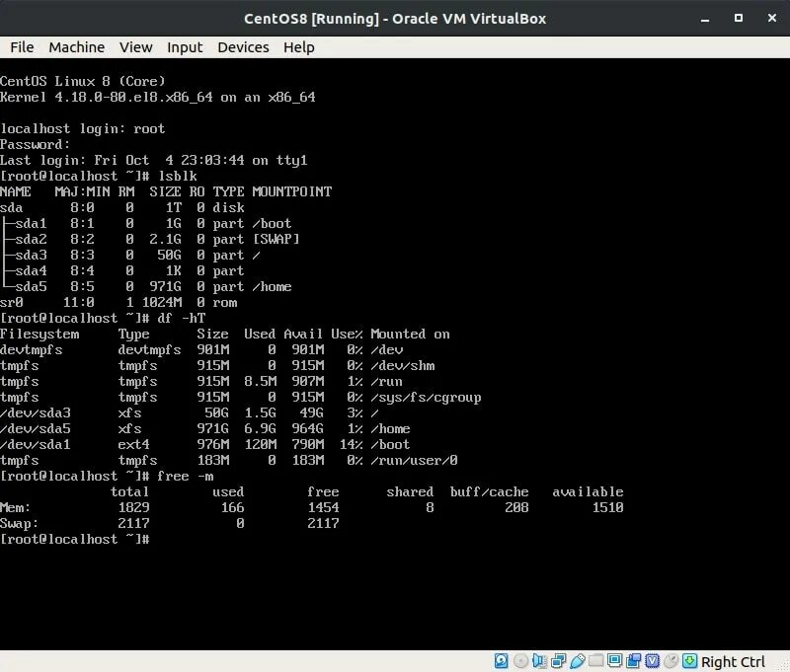Click the df -hT command text
Image resolution: width=790 pixels, height=672 pixels.
182,318
